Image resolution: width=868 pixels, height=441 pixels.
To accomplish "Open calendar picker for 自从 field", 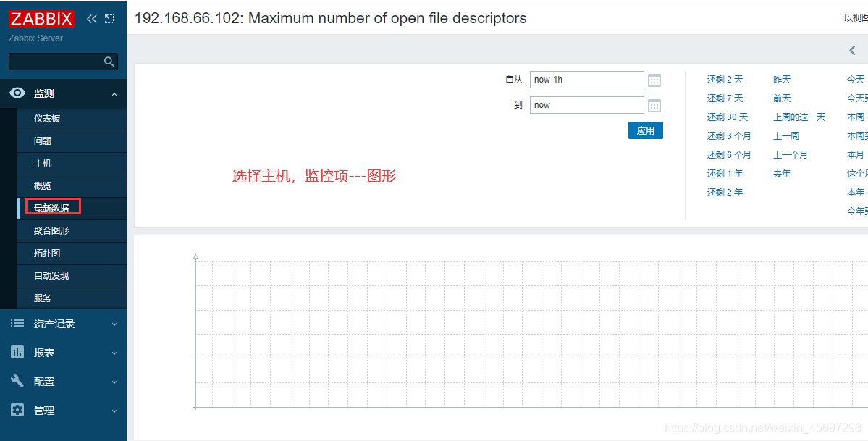I will (x=654, y=80).
